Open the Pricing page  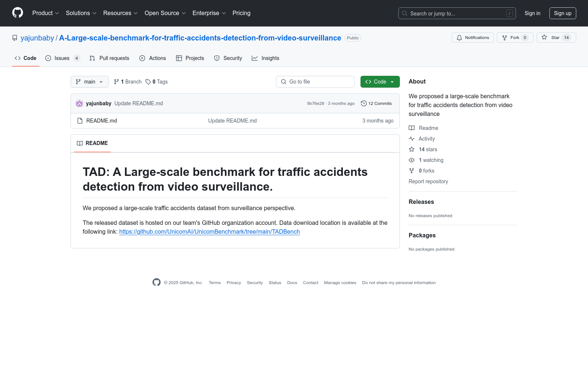(241, 13)
